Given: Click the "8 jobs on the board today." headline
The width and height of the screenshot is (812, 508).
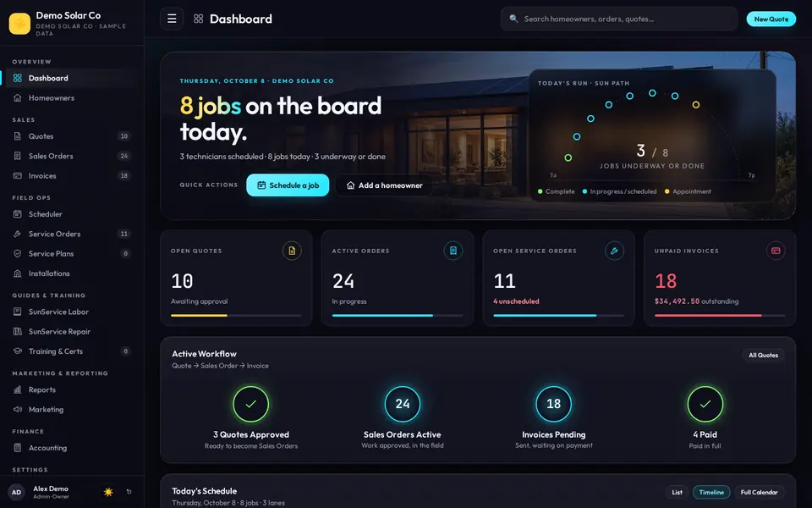Looking at the screenshot, I should (x=281, y=119).
